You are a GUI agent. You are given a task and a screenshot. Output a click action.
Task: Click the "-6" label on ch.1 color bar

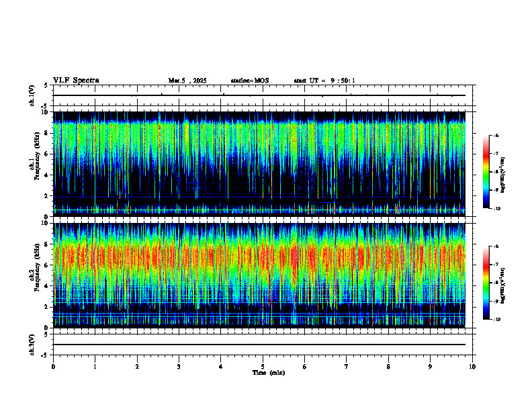click(496, 136)
